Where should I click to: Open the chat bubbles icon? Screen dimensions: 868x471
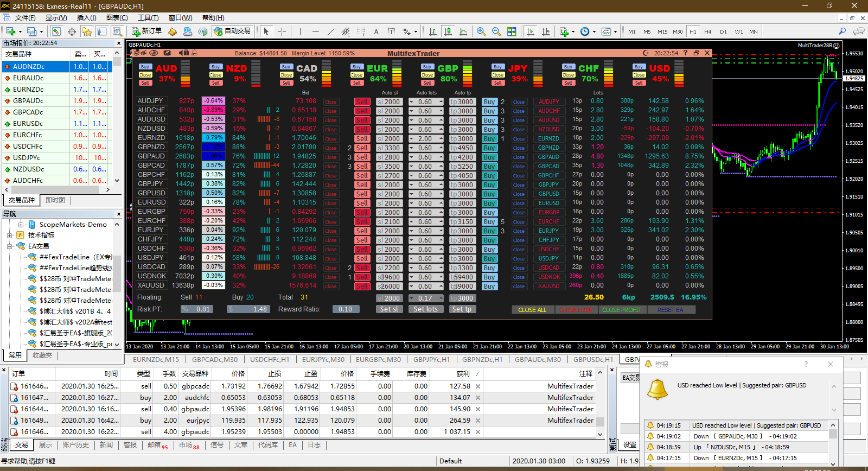[x=858, y=31]
